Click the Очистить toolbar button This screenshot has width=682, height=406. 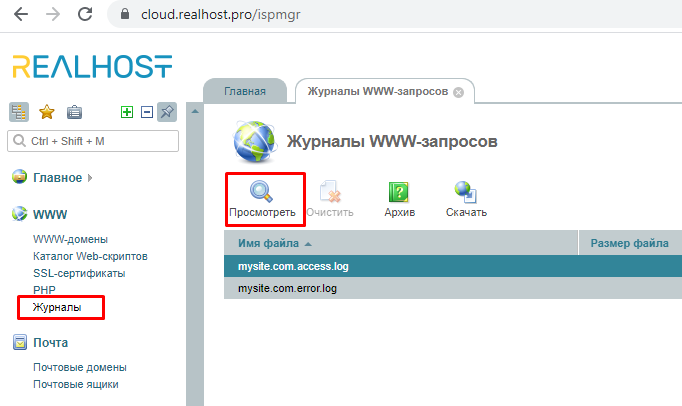(330, 199)
